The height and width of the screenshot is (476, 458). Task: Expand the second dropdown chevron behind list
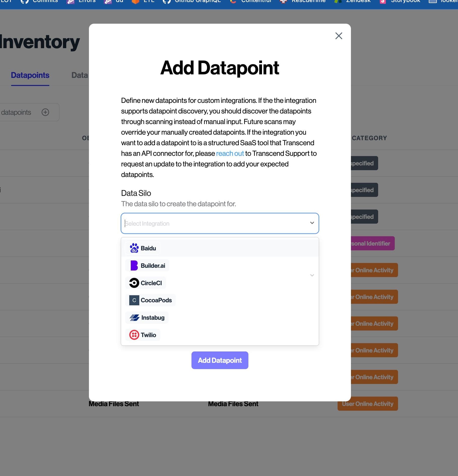click(312, 275)
